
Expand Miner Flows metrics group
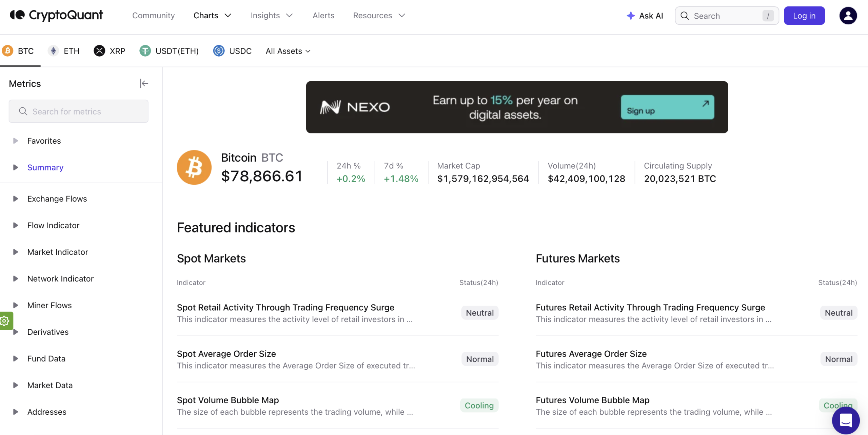tap(15, 305)
